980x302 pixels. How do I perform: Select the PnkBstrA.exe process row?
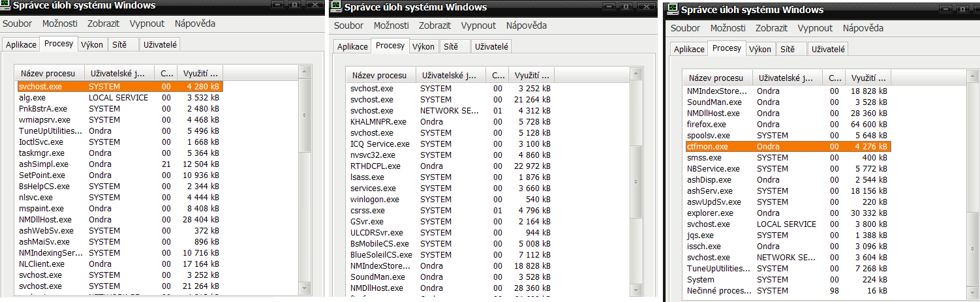[120, 108]
